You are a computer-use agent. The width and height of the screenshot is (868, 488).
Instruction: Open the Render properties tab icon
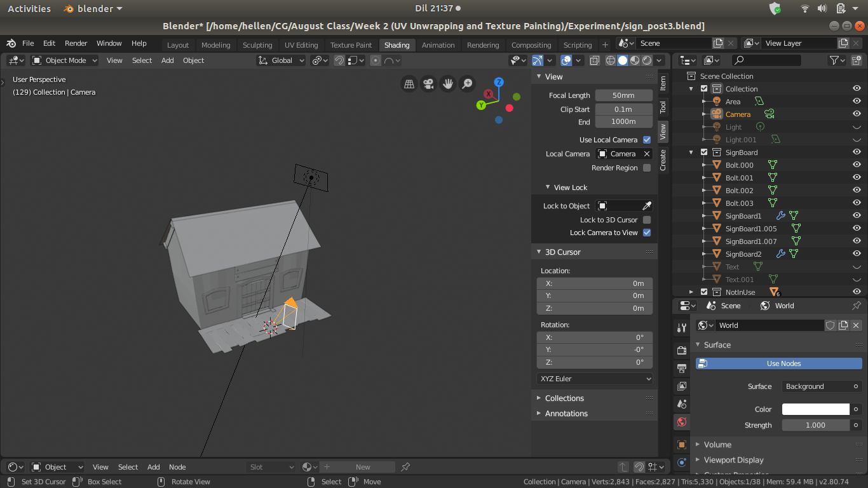[682, 350]
